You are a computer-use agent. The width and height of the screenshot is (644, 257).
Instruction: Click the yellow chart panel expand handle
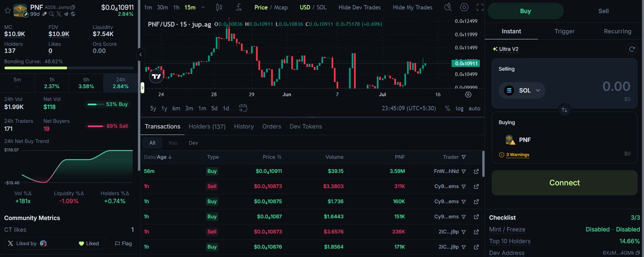pos(142,88)
